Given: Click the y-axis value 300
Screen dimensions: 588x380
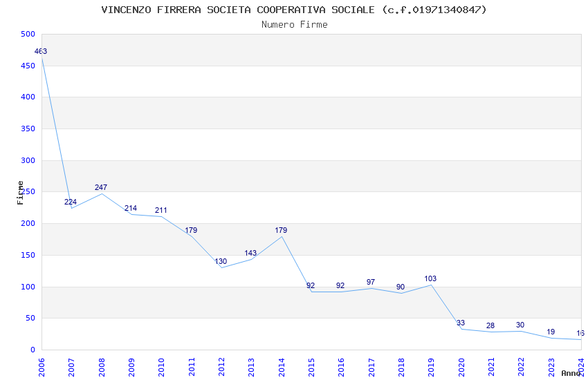Looking at the screenshot, I should point(28,160).
